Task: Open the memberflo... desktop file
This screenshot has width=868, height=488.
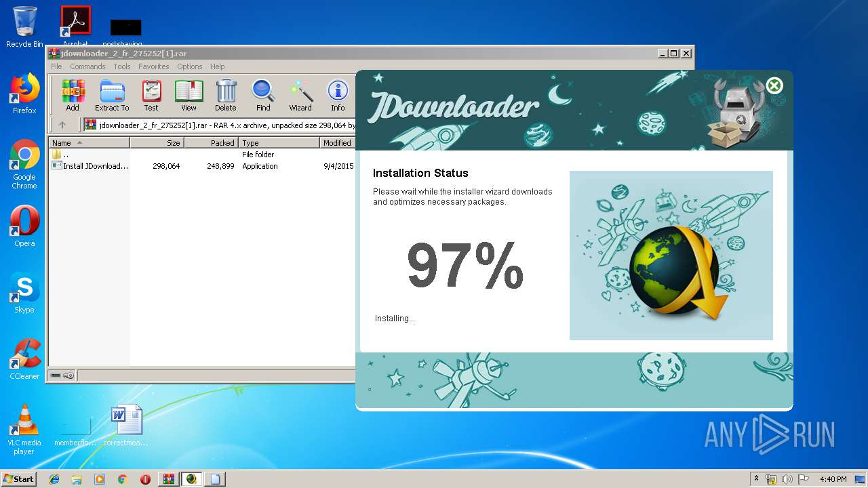Action: pos(76,430)
